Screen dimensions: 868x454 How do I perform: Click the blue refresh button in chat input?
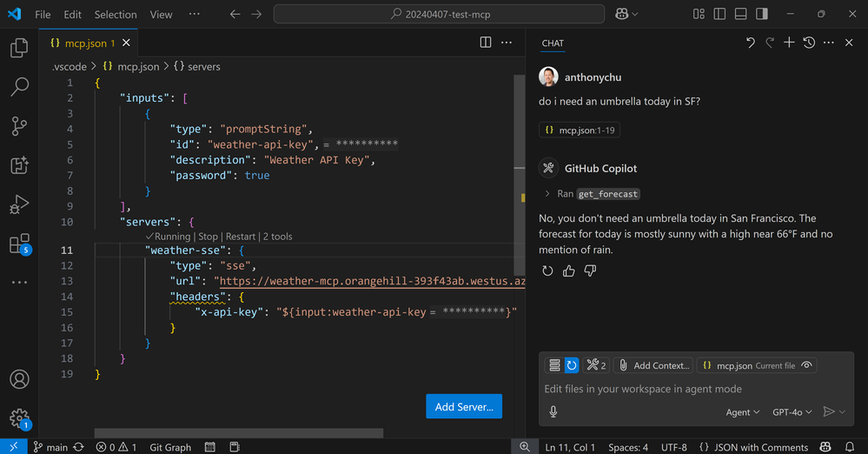click(572, 365)
